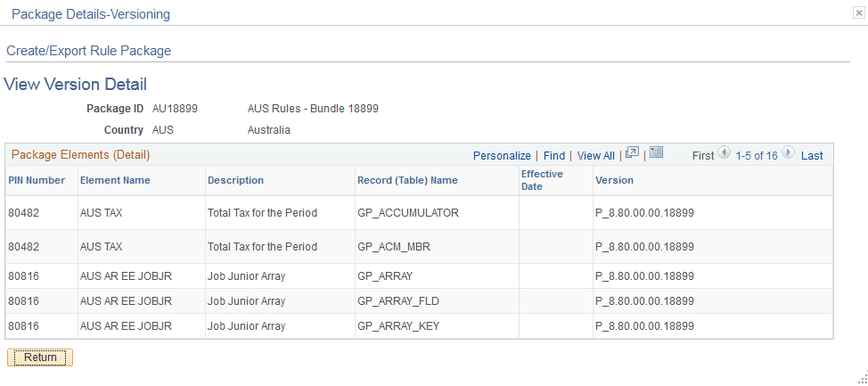The height and width of the screenshot is (386, 868).
Task: Select the GP_ARRAY record cell
Action: pyautogui.click(x=385, y=276)
